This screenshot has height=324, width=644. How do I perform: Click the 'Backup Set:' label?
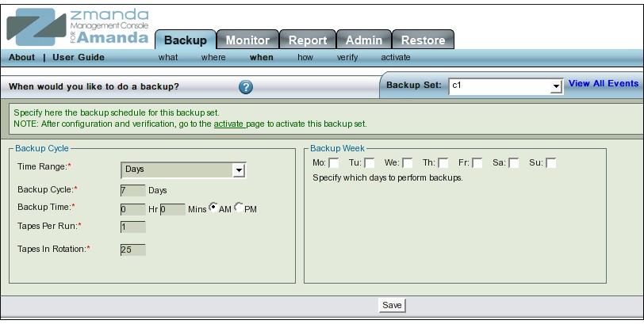click(x=413, y=86)
